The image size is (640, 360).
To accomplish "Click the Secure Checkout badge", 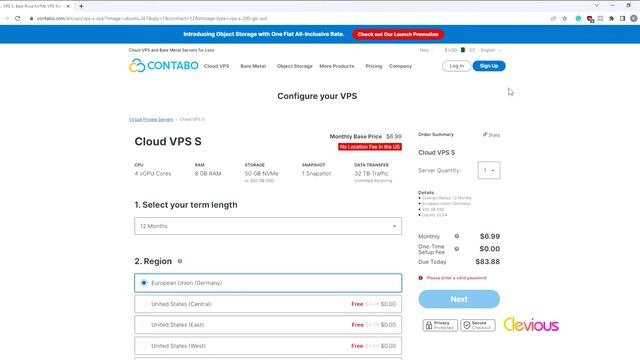I will pos(478,325).
